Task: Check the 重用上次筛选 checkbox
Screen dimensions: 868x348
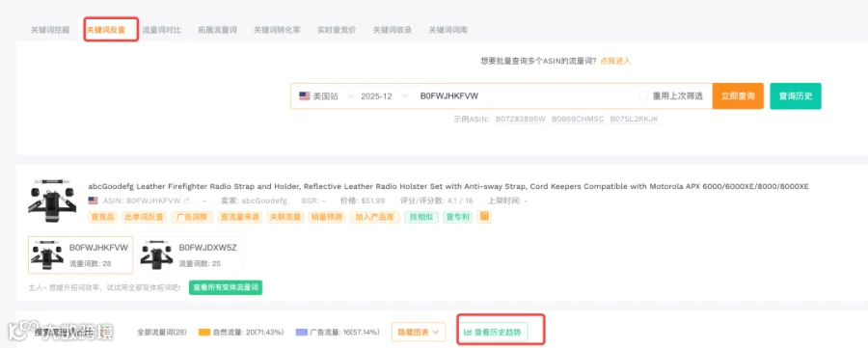Action: pyautogui.click(x=643, y=95)
